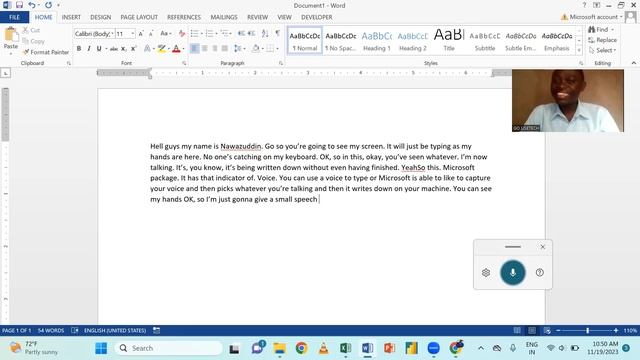This screenshot has width=640, height=360.
Task: Switch to the REFERENCES tab
Action: click(184, 17)
